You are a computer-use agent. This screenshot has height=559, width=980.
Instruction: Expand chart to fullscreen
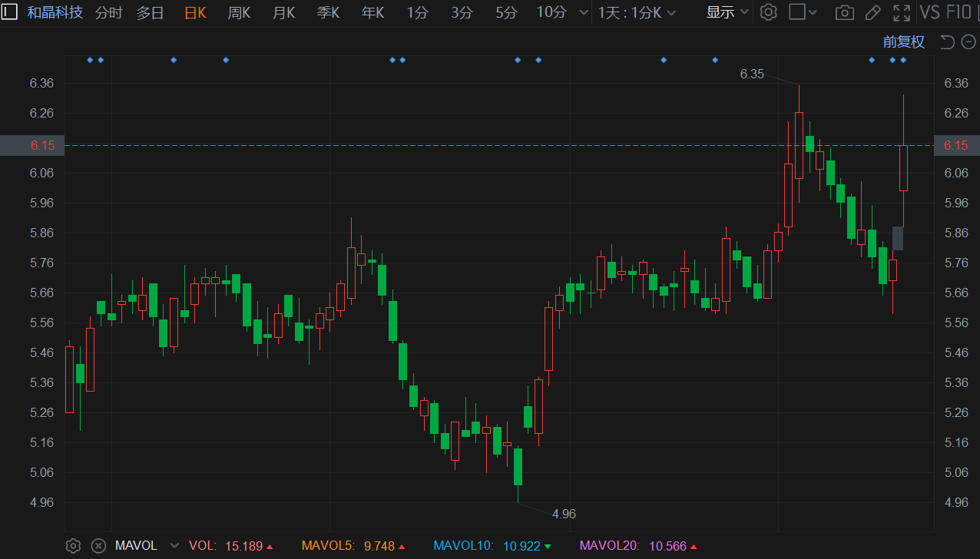click(902, 12)
